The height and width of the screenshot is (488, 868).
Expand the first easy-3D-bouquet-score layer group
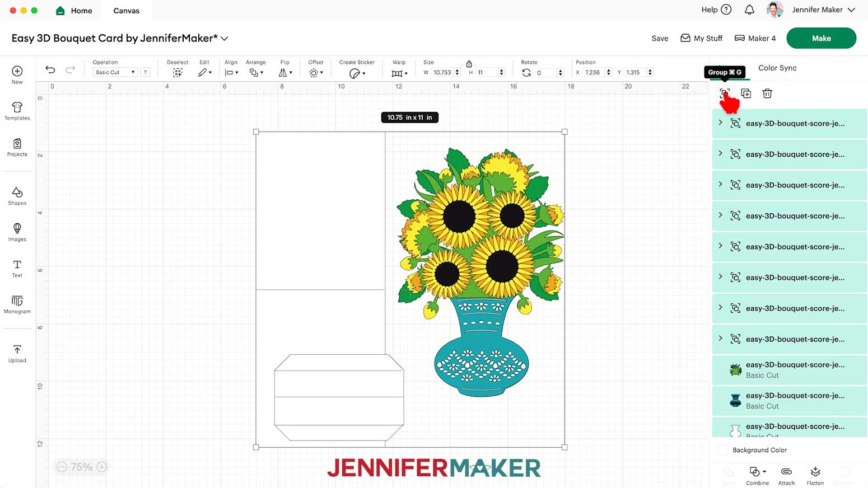click(721, 123)
